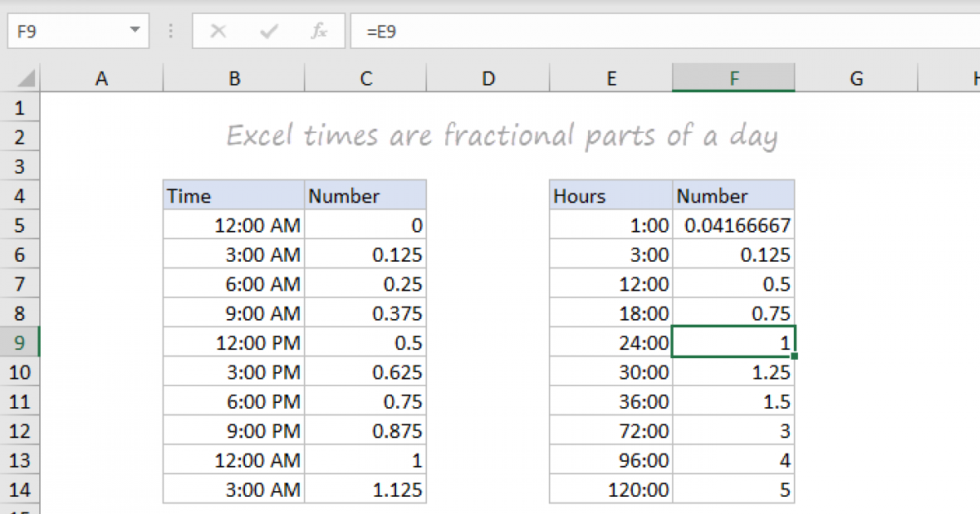The height and width of the screenshot is (514, 980).
Task: Select row header 2
Action: click(x=20, y=136)
